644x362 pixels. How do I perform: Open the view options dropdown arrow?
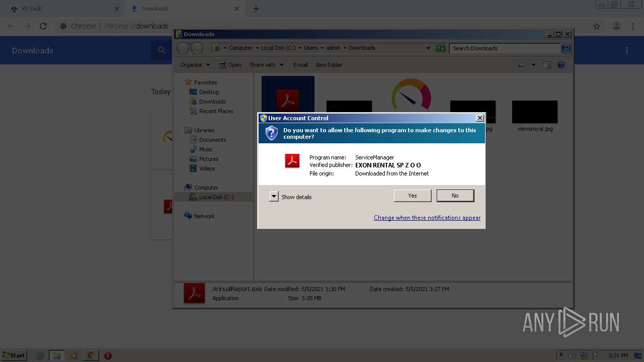533,65
